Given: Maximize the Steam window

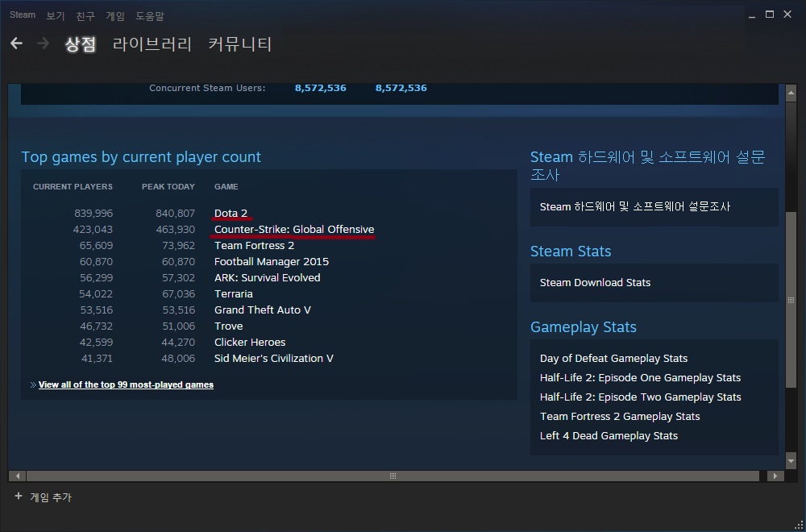Looking at the screenshot, I should 769,14.
